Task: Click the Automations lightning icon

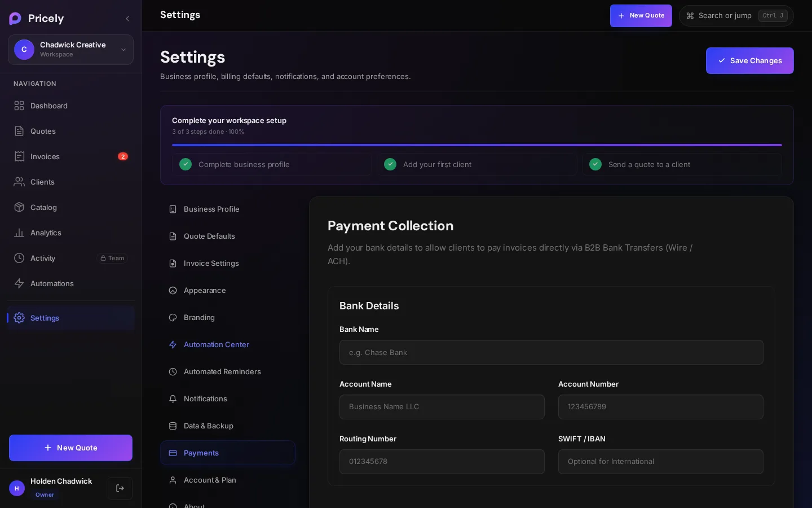Action: pyautogui.click(x=19, y=283)
